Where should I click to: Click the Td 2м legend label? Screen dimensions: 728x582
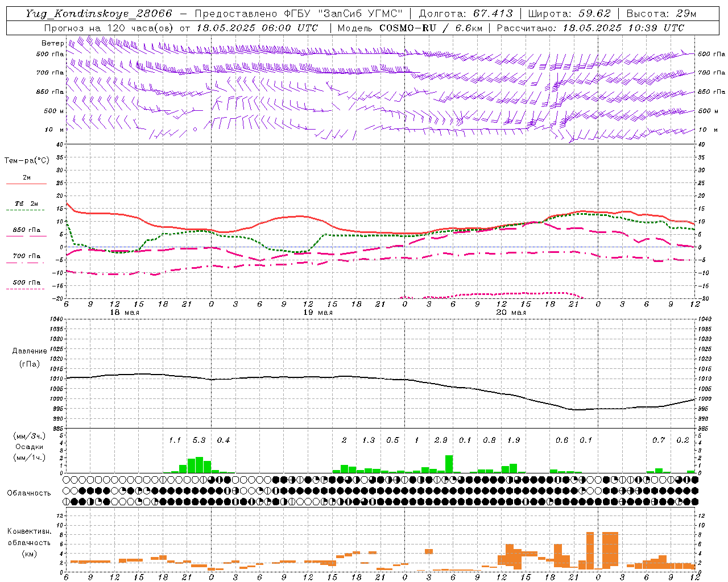pos(27,203)
